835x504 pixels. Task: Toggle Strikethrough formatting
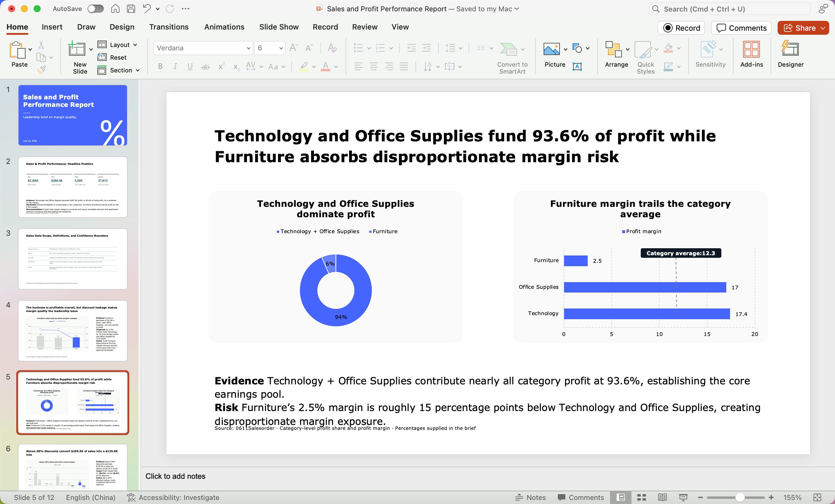205,67
